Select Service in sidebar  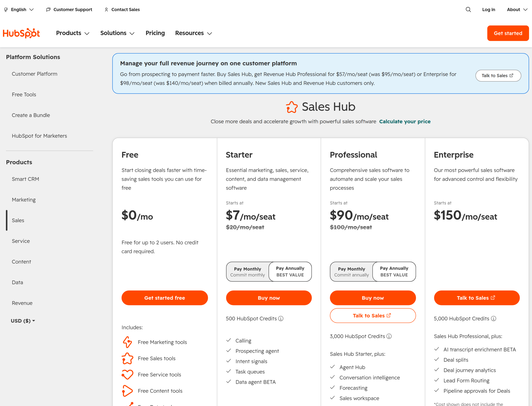[x=21, y=241]
